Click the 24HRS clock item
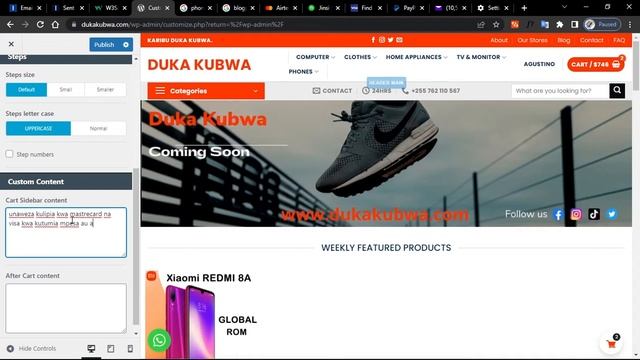Image resolution: width=640 pixels, height=360 pixels. (x=376, y=91)
